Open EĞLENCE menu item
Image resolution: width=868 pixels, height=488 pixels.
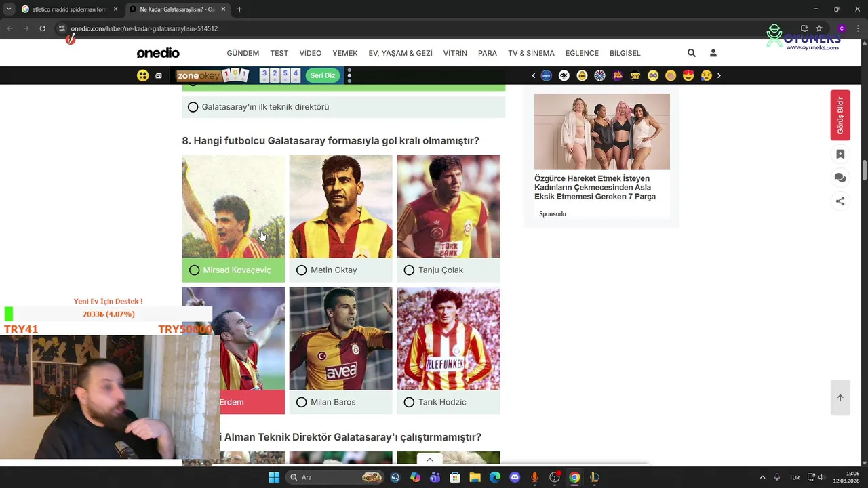coord(582,53)
